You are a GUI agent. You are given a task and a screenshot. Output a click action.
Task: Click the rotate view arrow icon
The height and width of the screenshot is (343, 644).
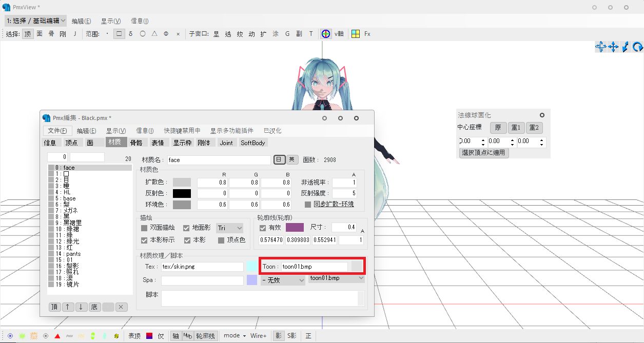[x=638, y=47]
